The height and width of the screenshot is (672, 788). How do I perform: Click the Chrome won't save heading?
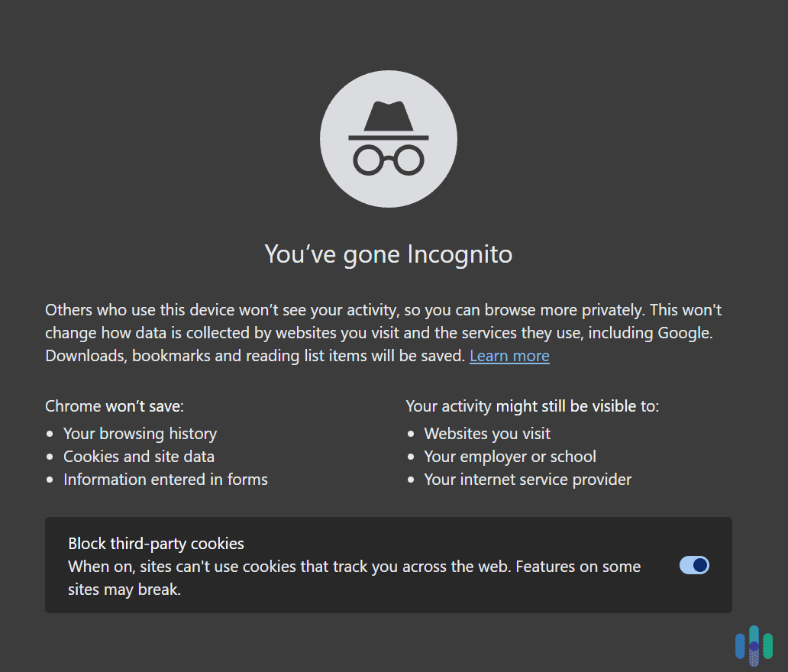(x=114, y=405)
